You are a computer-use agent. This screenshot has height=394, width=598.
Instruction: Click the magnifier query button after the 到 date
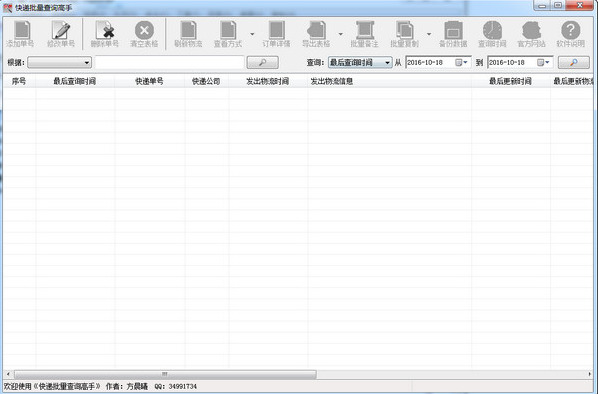(574, 62)
